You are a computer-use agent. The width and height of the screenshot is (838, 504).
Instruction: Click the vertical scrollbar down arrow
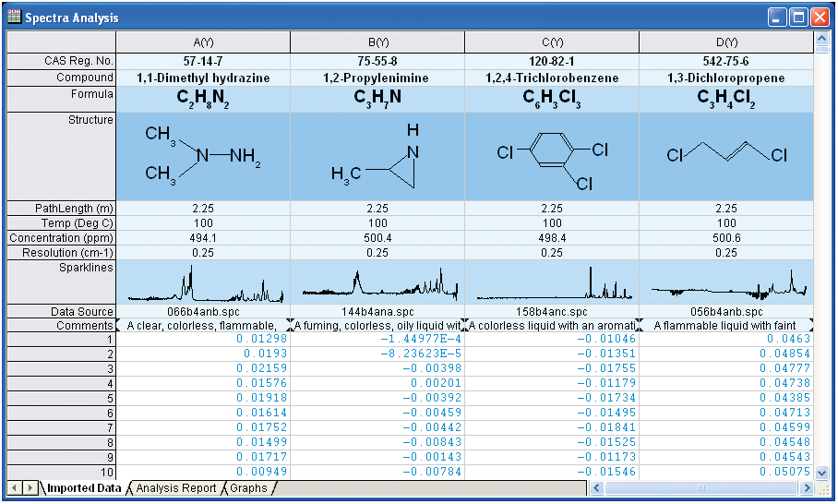coord(821,473)
